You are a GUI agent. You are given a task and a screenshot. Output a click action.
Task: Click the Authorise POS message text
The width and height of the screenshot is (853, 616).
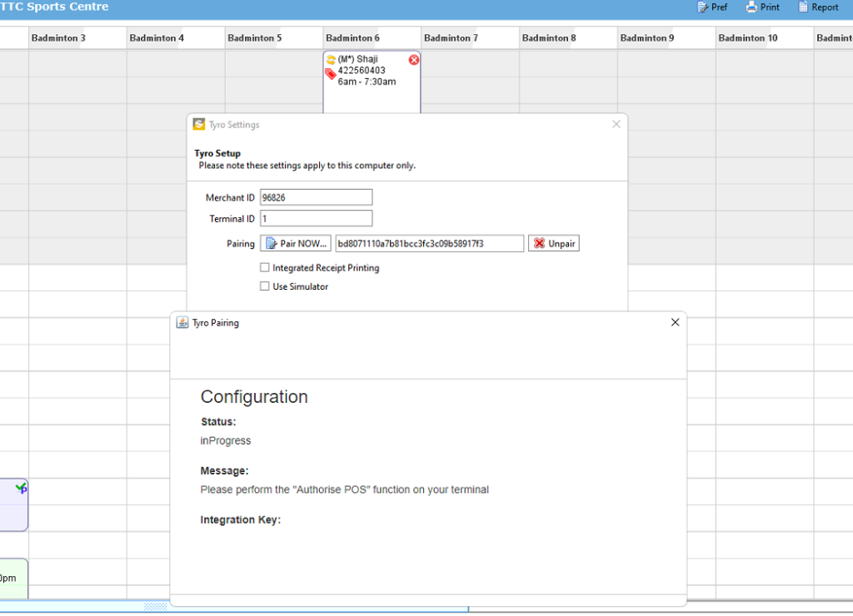[344, 489]
